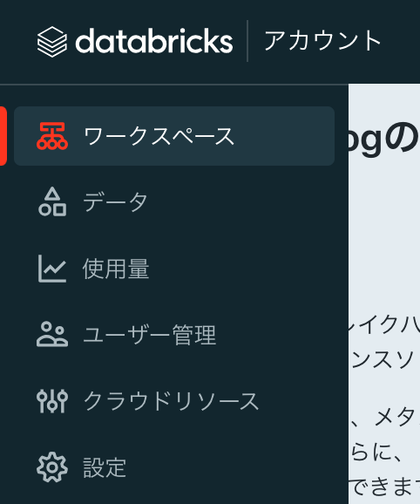Go to the データ sidebar entry
Screen dimensions: 420x504
(174, 201)
